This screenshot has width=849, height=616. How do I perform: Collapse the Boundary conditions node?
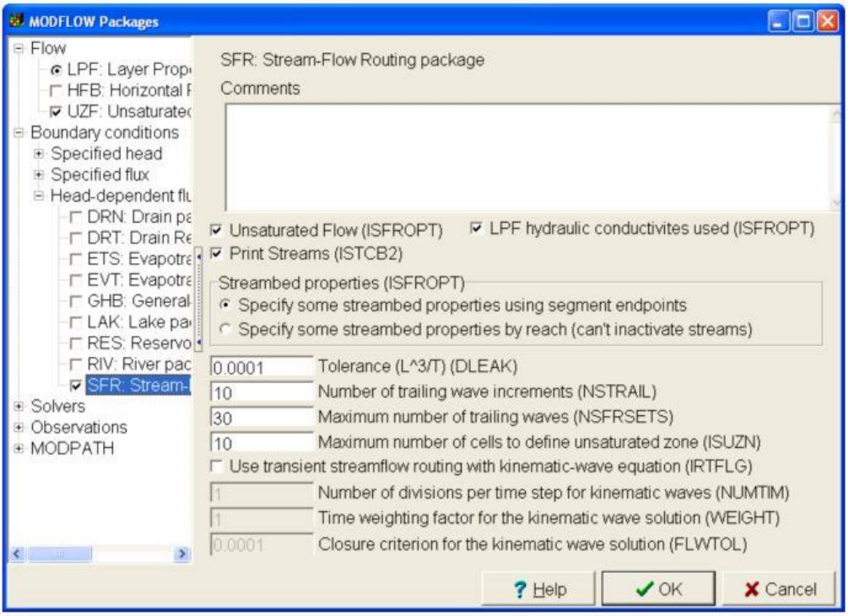coord(19,132)
